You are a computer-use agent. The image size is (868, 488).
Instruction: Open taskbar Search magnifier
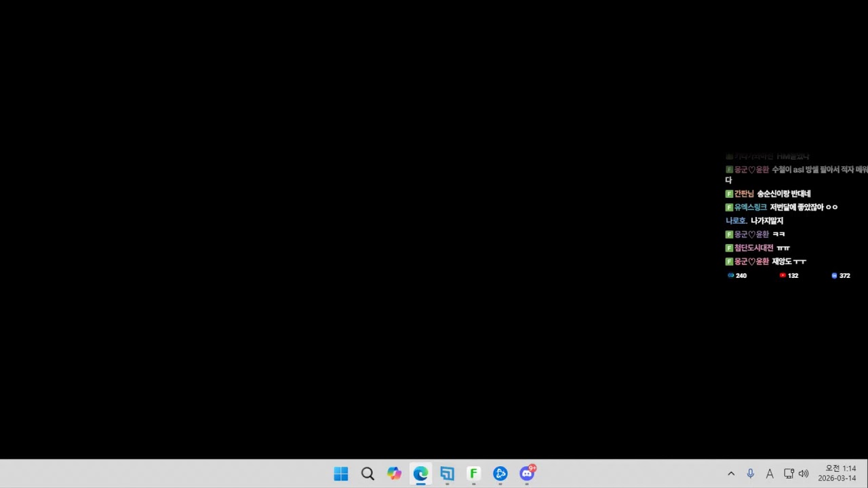(x=368, y=474)
